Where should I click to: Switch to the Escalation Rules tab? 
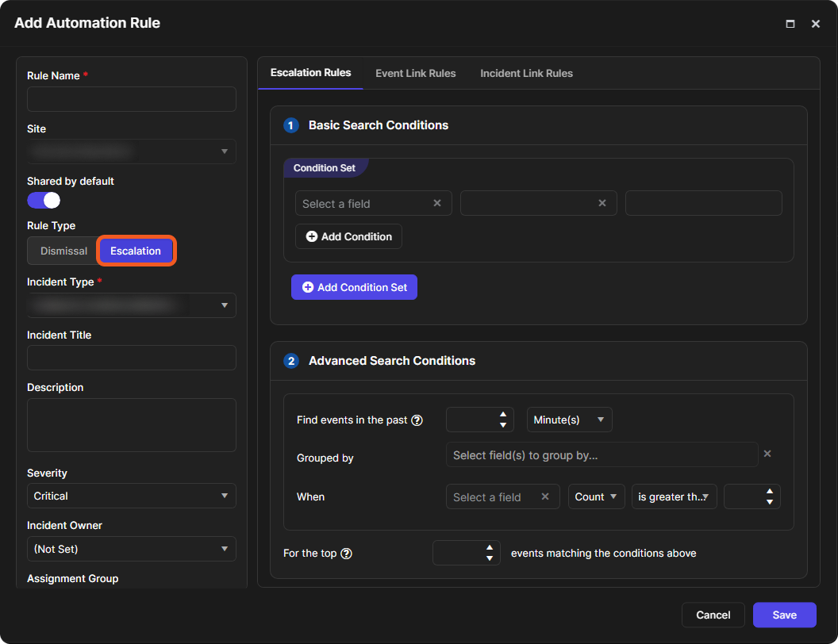click(x=310, y=73)
